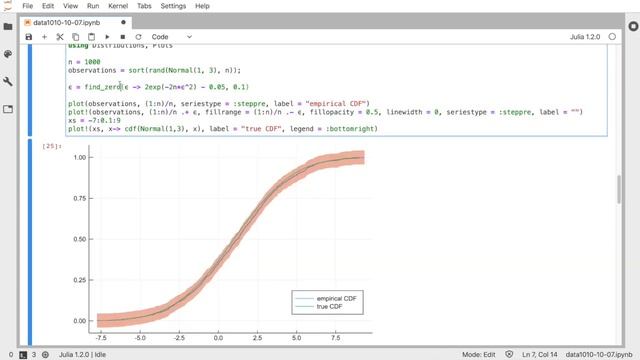640x360 pixels.
Task: Click the status bar gear icon
Action: coord(45,355)
